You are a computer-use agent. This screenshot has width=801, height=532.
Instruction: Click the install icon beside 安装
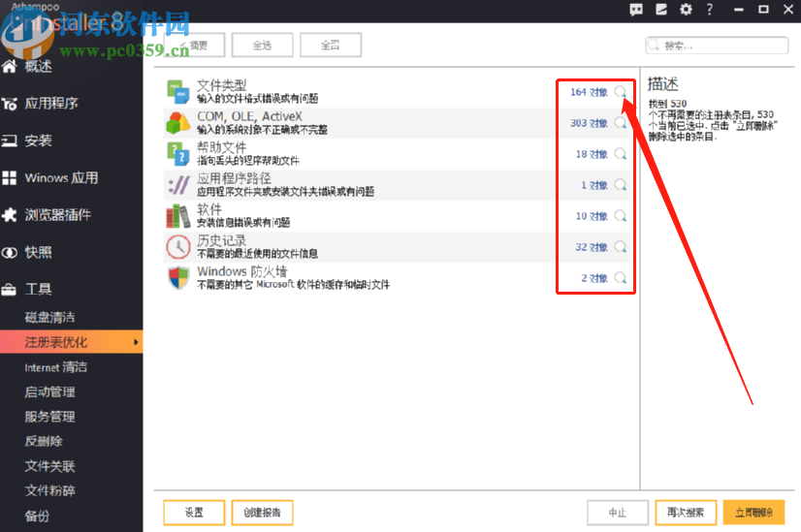coord(9,141)
